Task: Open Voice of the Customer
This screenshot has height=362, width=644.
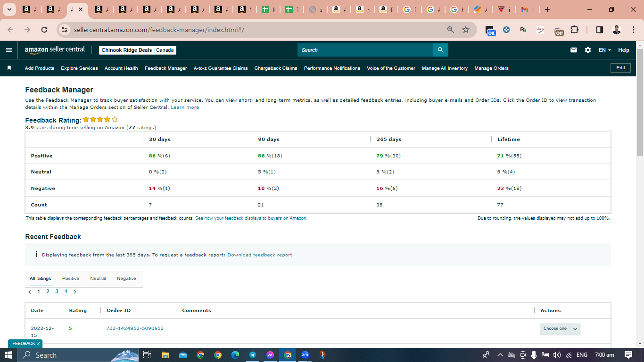Action: point(391,68)
